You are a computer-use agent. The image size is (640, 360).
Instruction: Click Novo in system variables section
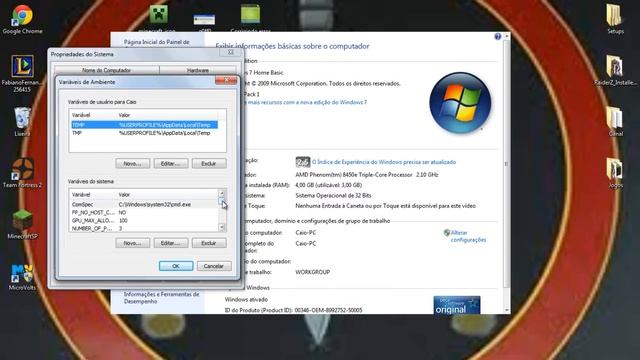point(132,243)
